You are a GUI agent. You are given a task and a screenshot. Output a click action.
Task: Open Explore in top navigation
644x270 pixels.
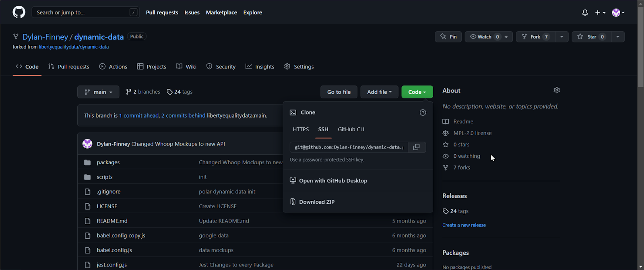(x=252, y=12)
